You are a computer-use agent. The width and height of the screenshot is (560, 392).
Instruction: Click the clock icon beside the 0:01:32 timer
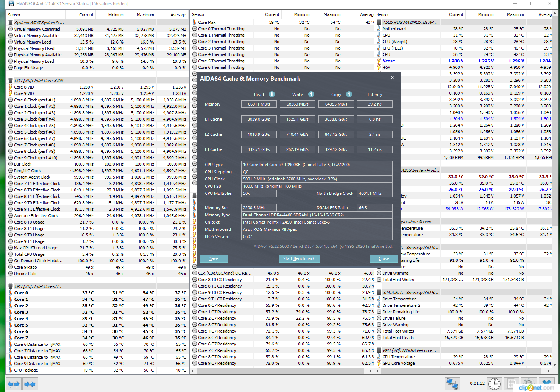tap(494, 384)
